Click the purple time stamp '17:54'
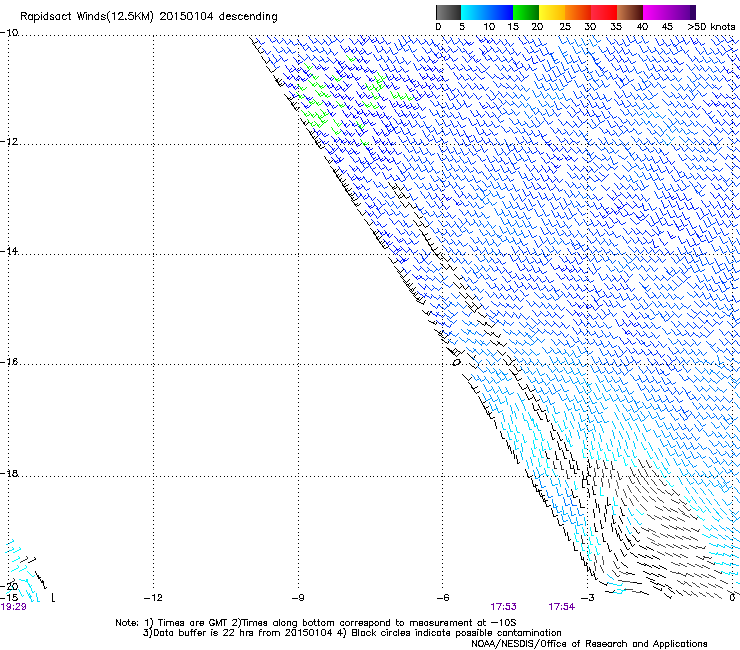The image size is (740, 650). click(562, 607)
